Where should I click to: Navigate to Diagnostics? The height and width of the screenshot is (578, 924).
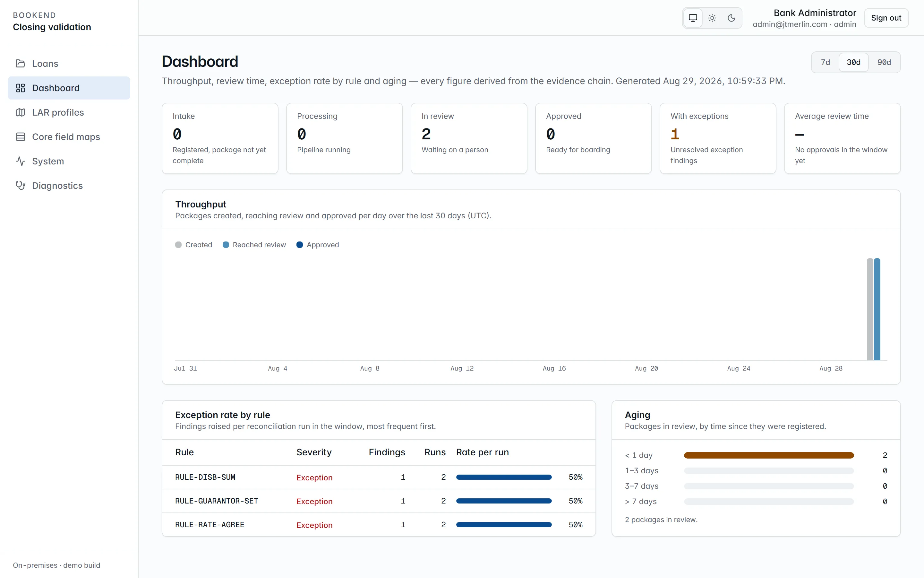69,185
